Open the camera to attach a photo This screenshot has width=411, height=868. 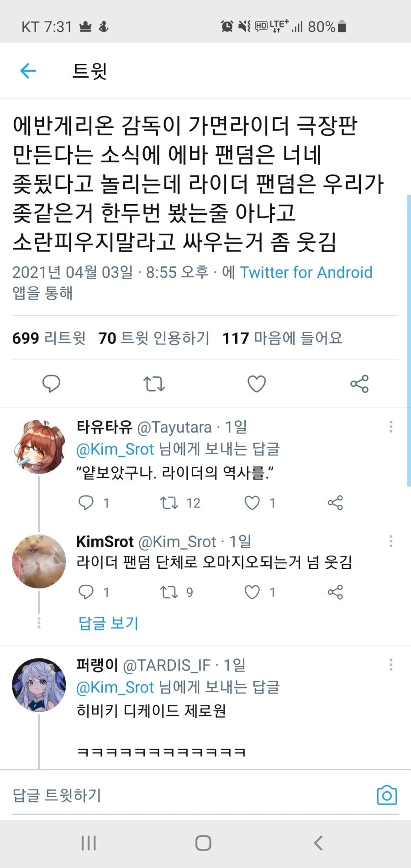click(x=386, y=795)
